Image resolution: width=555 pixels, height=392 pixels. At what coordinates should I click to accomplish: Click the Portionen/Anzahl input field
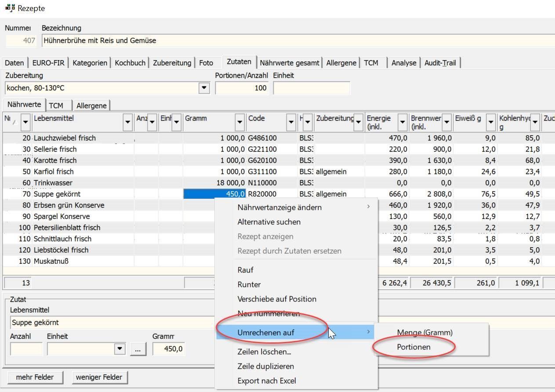click(x=242, y=88)
